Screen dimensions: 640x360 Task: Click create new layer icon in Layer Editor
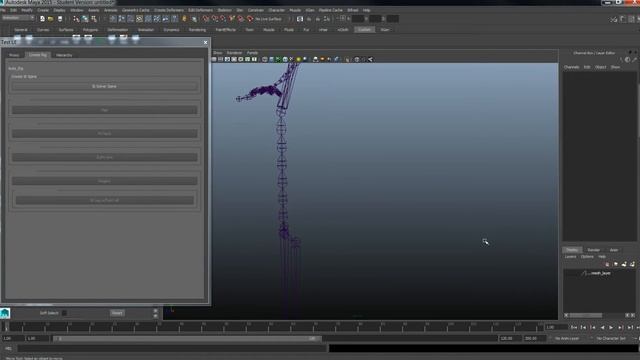click(x=624, y=264)
